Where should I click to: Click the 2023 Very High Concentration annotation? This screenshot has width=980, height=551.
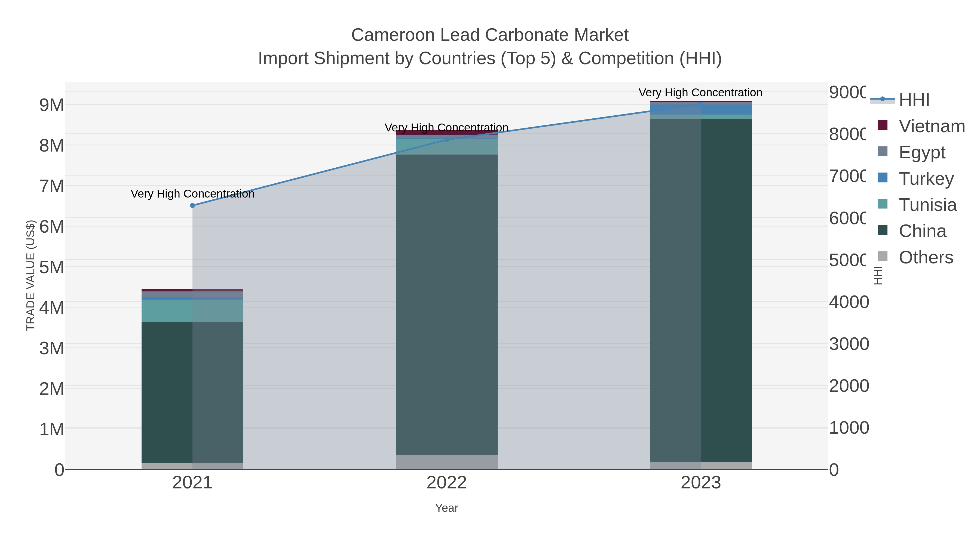click(700, 93)
